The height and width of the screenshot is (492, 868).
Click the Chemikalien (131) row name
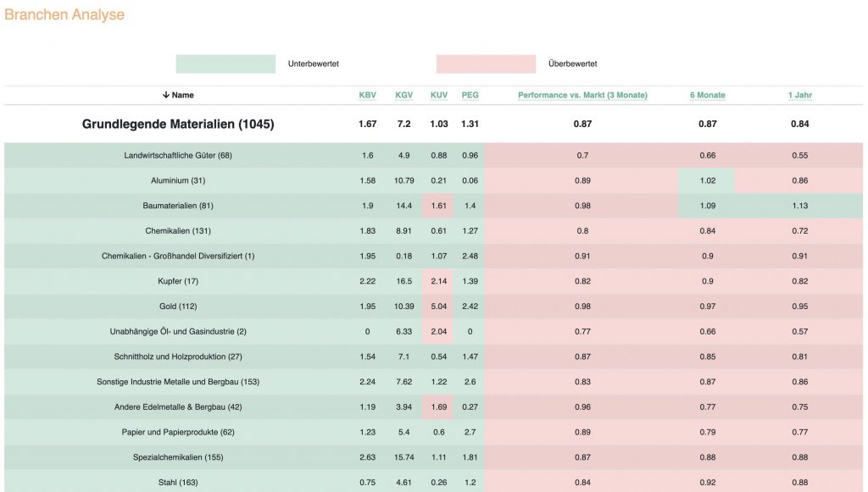click(x=178, y=231)
